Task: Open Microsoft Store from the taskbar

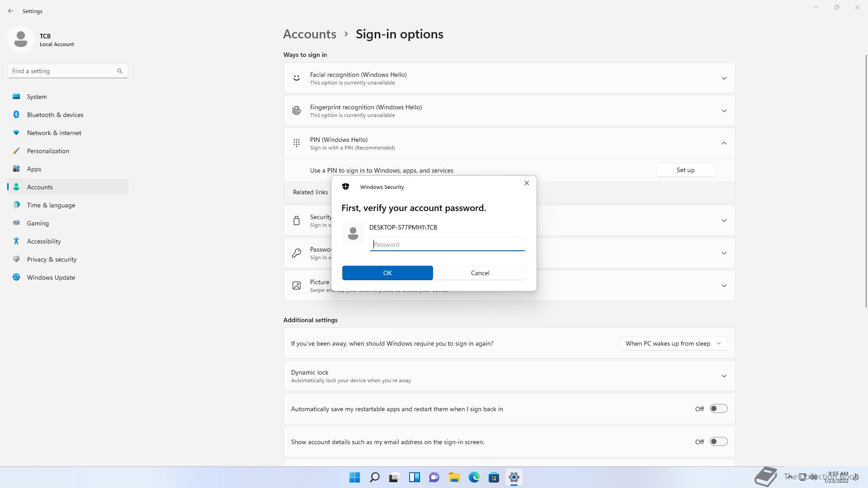Action: coord(494,477)
